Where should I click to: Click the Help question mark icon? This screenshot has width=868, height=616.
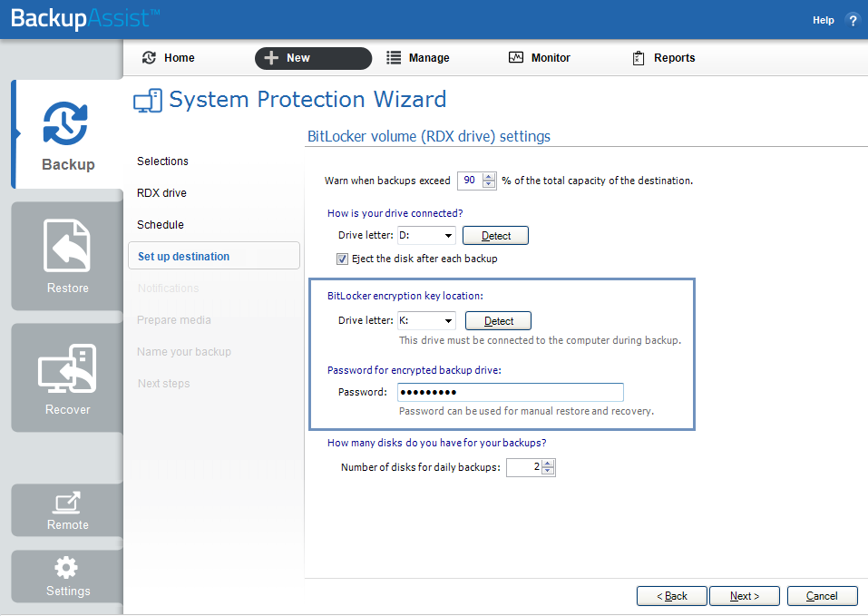[853, 21]
